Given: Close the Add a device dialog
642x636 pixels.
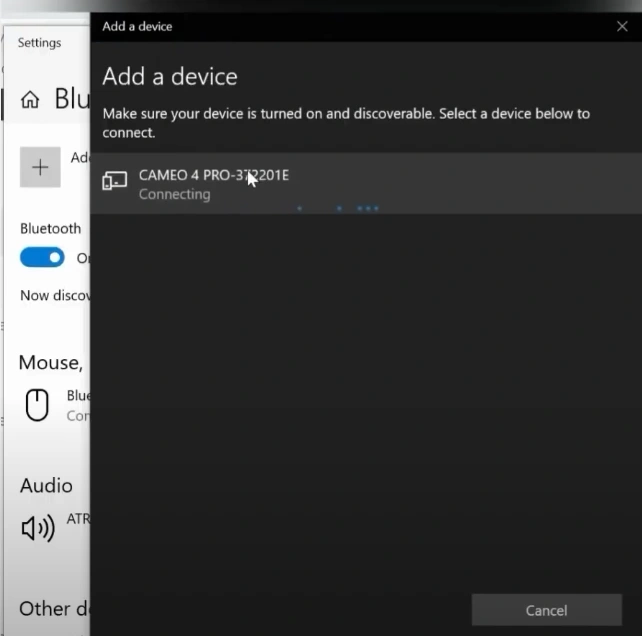Looking at the screenshot, I should pyautogui.click(x=622, y=26).
